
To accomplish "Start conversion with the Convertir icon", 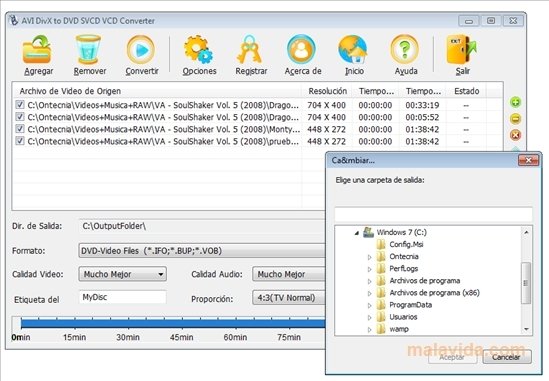I will 141,50.
